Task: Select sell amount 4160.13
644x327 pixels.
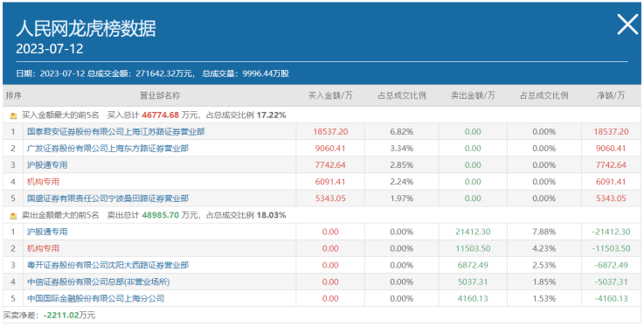Action: [473, 298]
